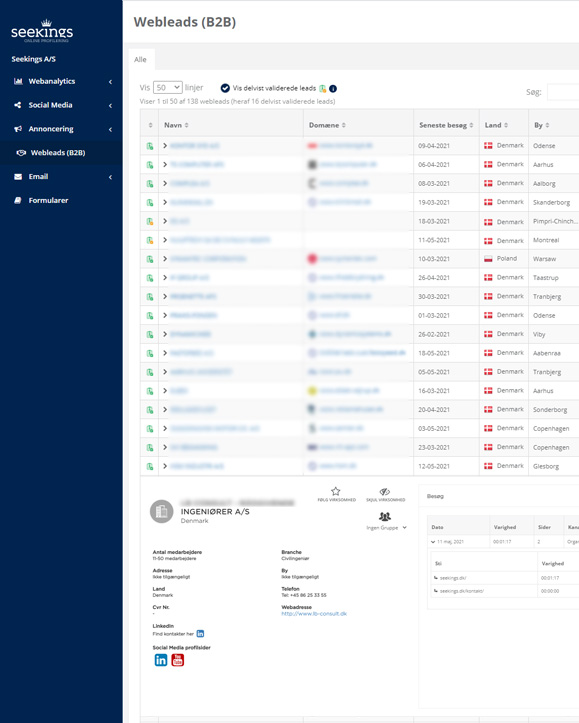This screenshot has width=579, height=723.
Task: Click lead status icon in 18-05-2021 Aabenraa row
Action: pyautogui.click(x=150, y=353)
